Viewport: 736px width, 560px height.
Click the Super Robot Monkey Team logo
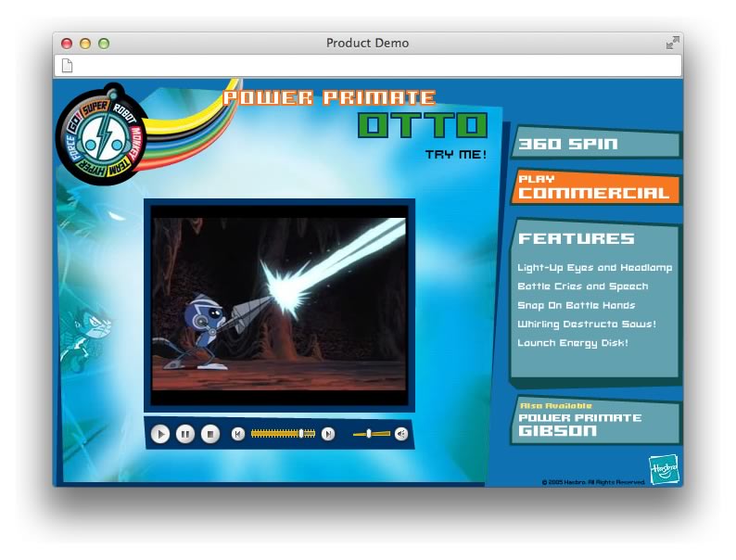coord(102,135)
